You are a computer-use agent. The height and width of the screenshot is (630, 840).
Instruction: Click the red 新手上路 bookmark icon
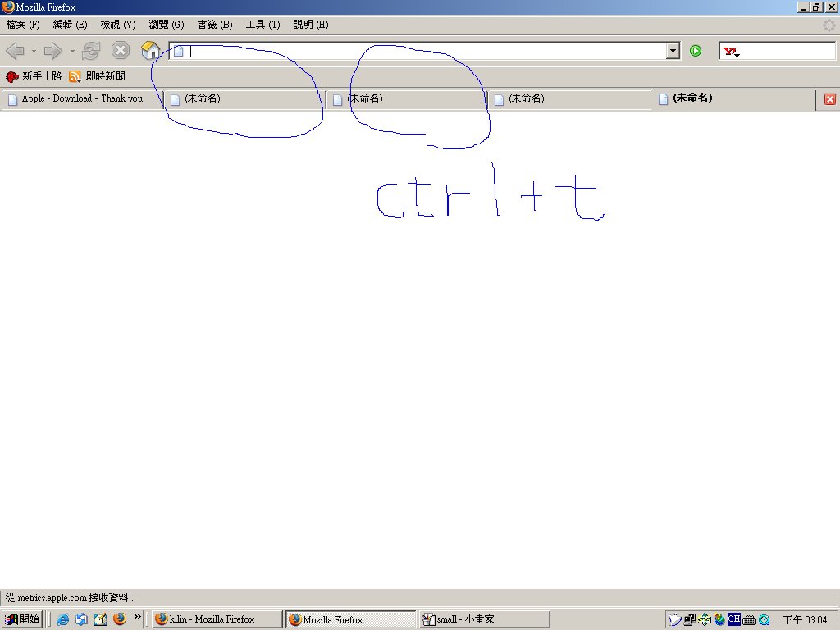click(11, 76)
